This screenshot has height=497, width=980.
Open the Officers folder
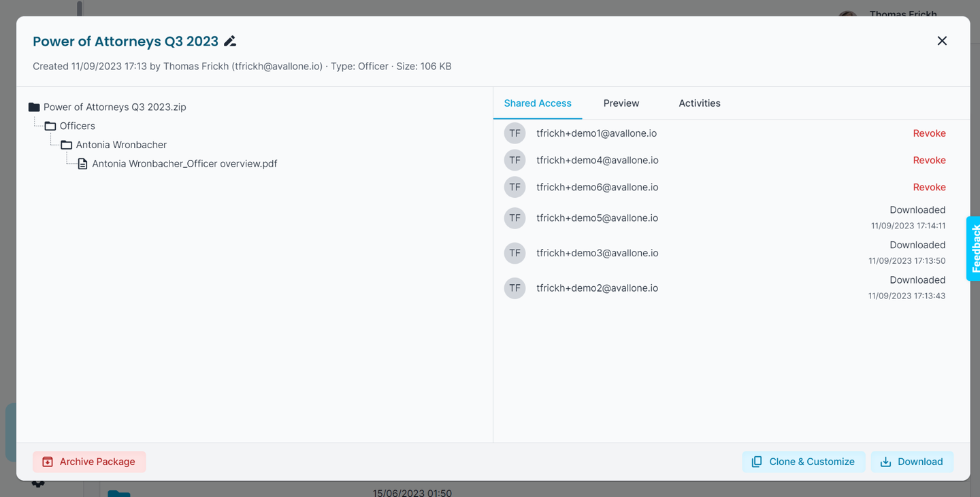77,126
